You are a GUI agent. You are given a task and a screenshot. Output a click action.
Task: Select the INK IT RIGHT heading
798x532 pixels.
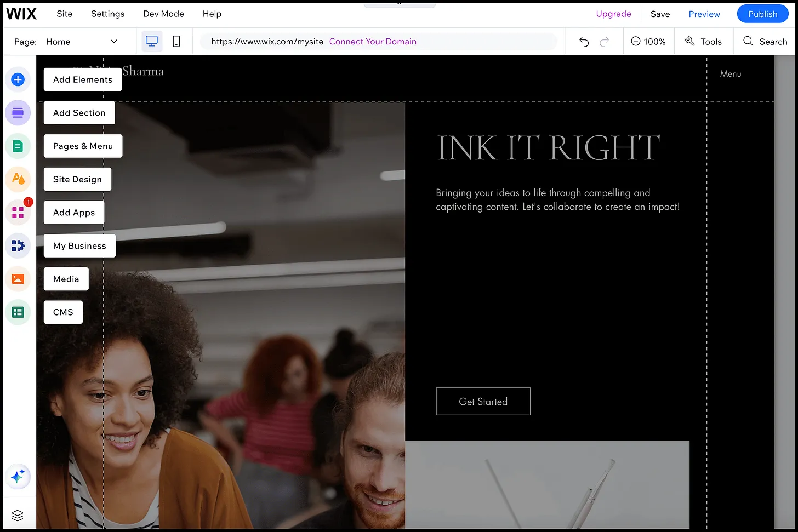pyautogui.click(x=548, y=148)
